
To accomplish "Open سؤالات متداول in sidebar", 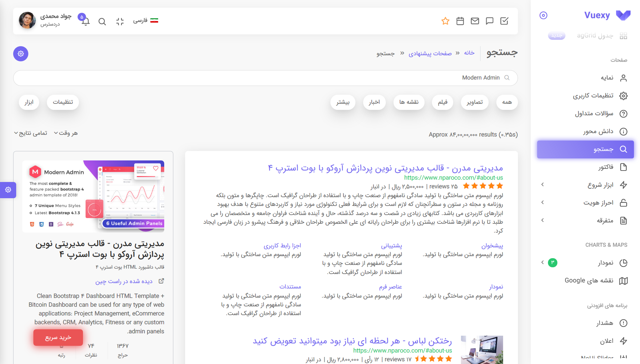I will pyautogui.click(x=585, y=114).
